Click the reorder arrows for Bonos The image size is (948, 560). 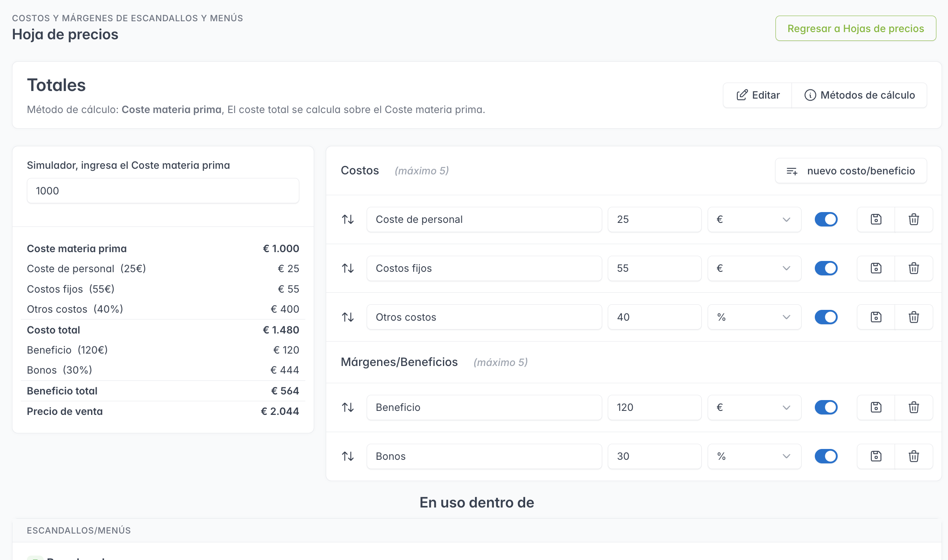(x=348, y=456)
